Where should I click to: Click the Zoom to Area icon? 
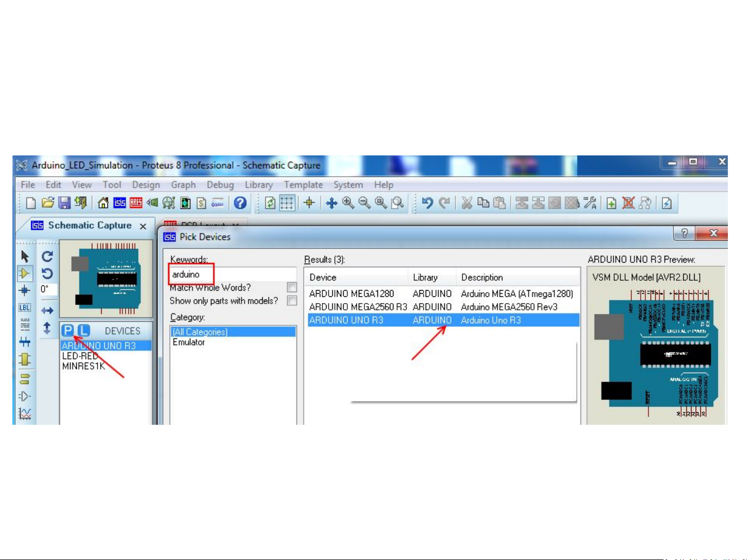[398, 203]
